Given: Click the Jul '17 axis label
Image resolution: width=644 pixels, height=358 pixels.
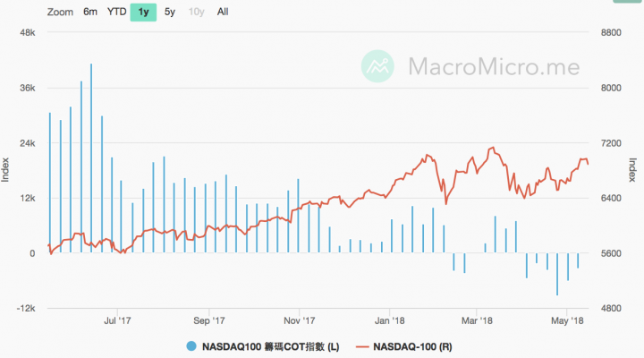Looking at the screenshot, I should pos(117,320).
